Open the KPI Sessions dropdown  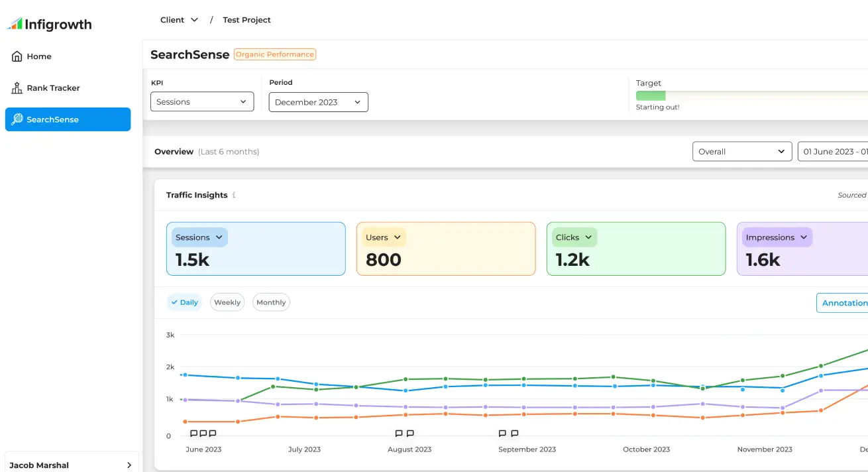point(202,101)
